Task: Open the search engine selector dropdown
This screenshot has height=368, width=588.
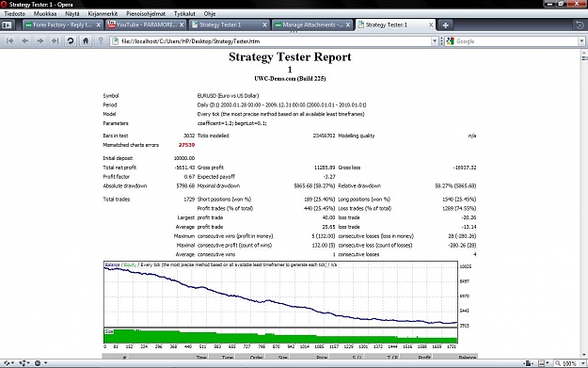Action: click(581, 41)
